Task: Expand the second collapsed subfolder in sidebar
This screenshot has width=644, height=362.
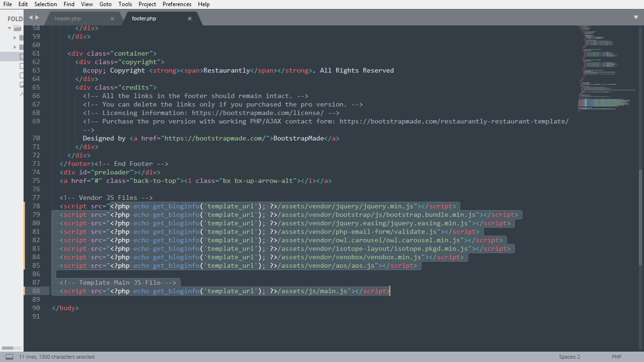Action: point(15,47)
